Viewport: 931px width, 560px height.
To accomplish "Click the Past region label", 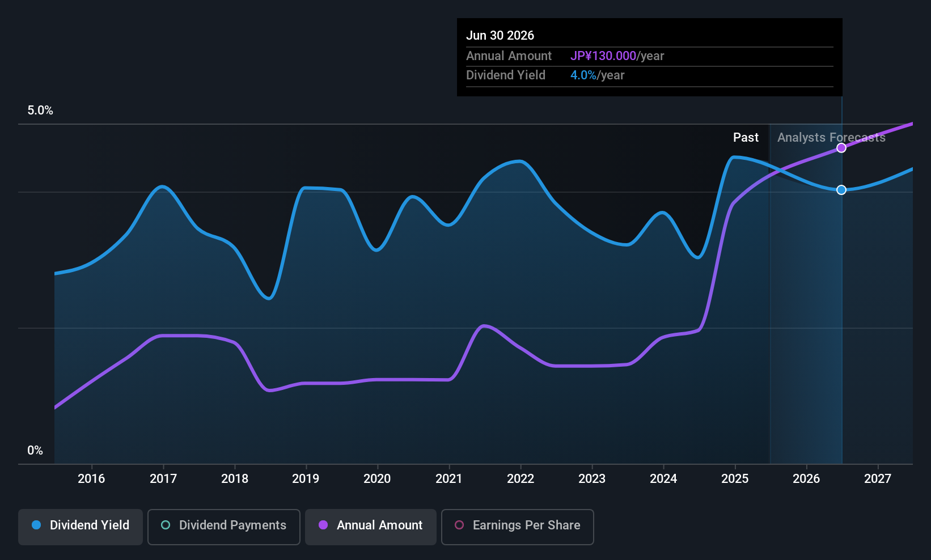I will pos(746,137).
